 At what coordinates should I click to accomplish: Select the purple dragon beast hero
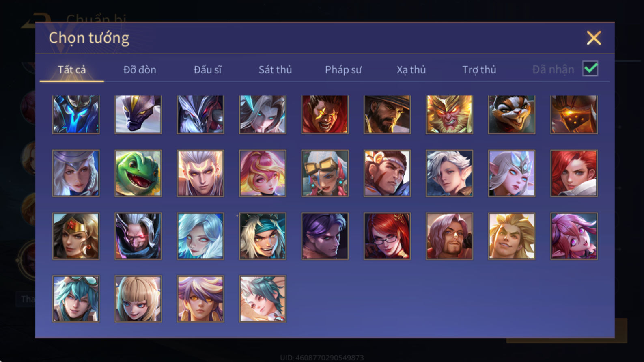pyautogui.click(x=138, y=114)
